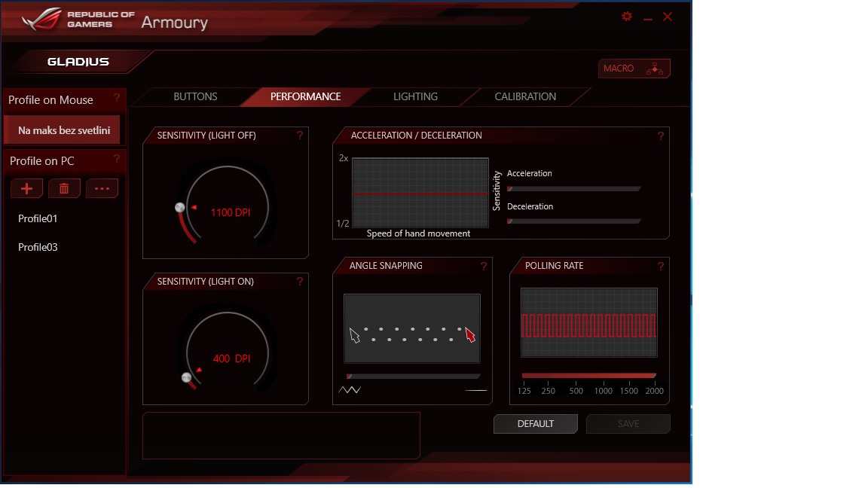
Task: Switch to the Buttons tab
Action: pos(195,97)
